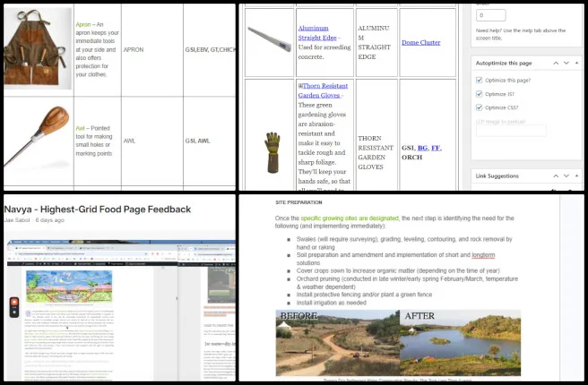The height and width of the screenshot is (385, 588).
Task: Click the red record button in video
Action: 14,302
